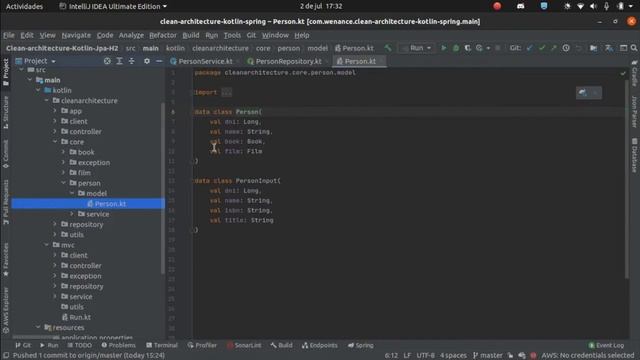This screenshot has width=640, height=360.
Task: Click the Search Everywhere magnifier icon
Action: pyautogui.click(x=634, y=48)
